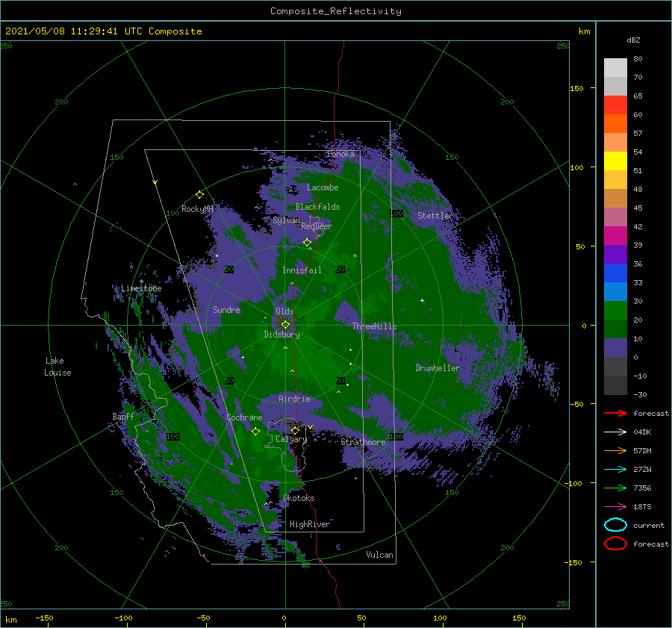
Task: Click the white cross marker west of Drumheller
Action: click(x=422, y=300)
